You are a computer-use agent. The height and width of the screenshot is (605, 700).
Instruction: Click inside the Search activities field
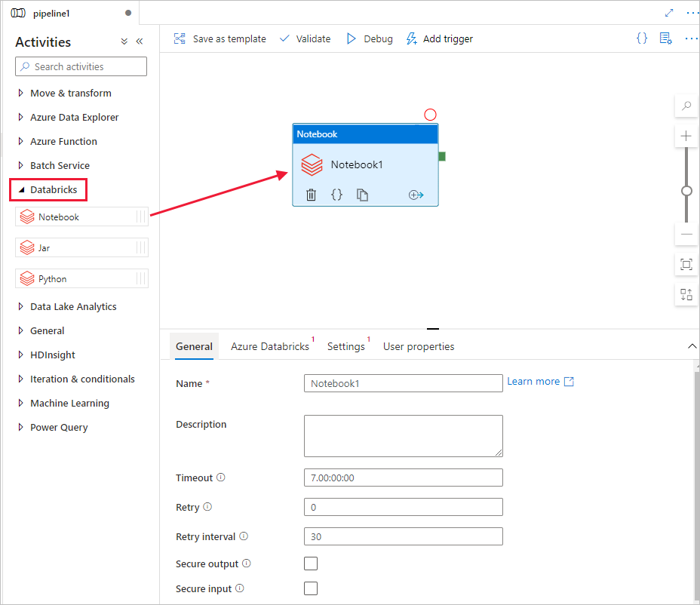pos(81,66)
